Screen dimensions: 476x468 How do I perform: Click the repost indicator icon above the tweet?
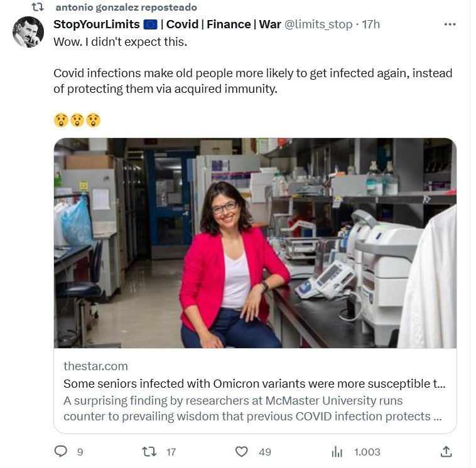[37, 8]
